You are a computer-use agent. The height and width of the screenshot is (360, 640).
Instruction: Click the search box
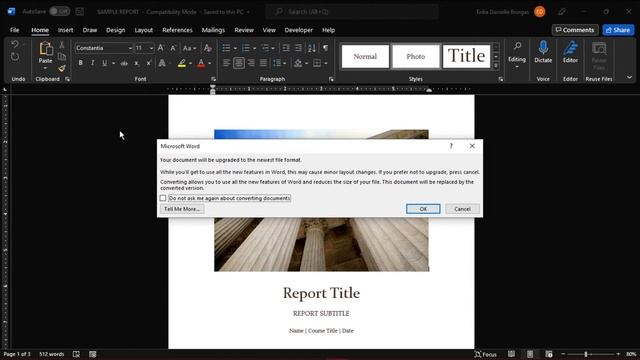pyautogui.click(x=352, y=11)
